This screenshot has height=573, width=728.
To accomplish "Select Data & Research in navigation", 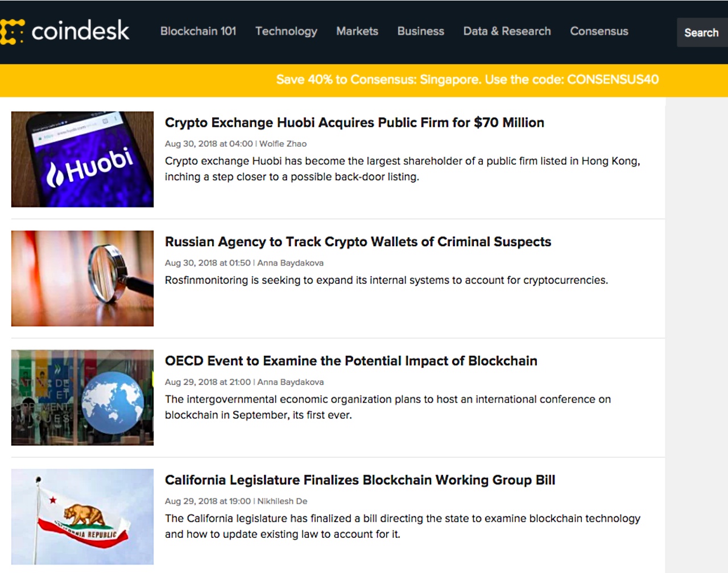I will [x=507, y=31].
